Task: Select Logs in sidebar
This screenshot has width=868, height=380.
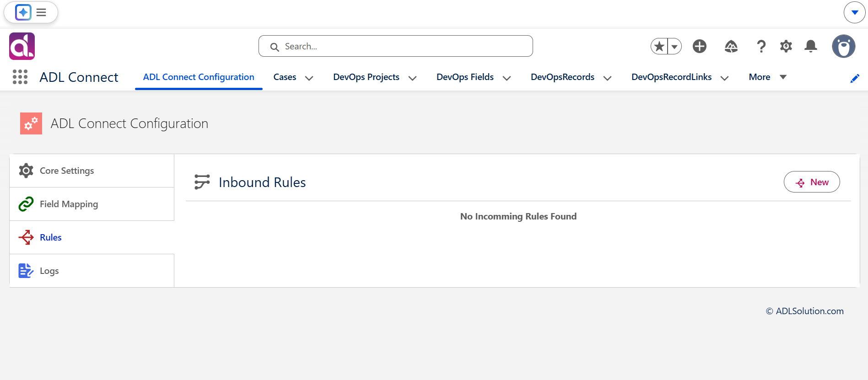Action: coord(92,271)
